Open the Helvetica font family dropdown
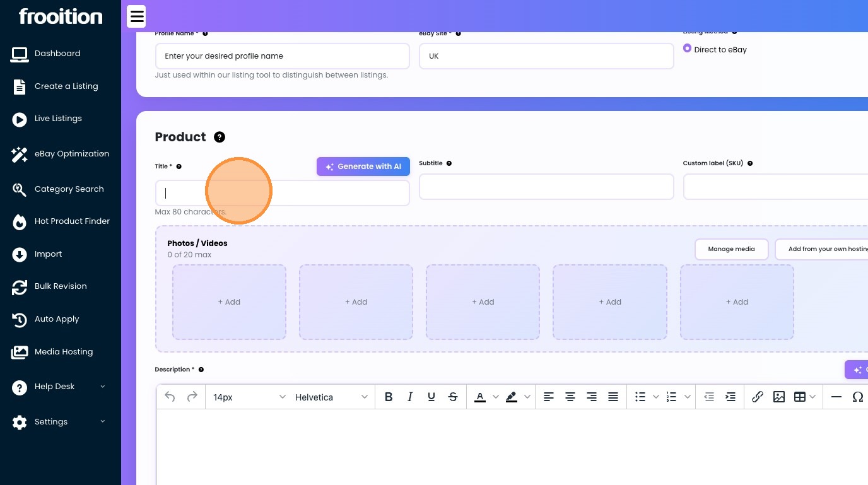Screen dimensions: 868x485 332,397
